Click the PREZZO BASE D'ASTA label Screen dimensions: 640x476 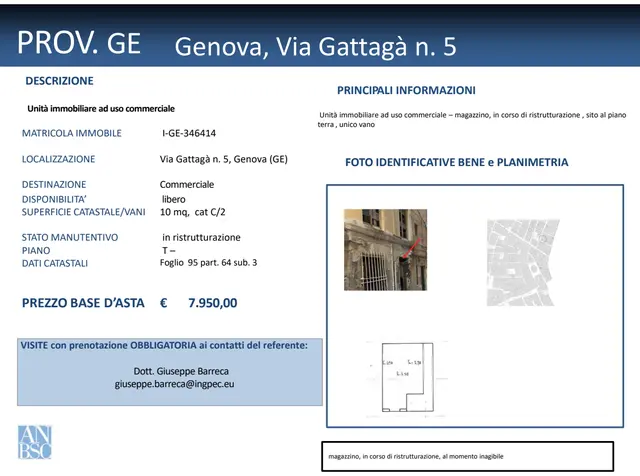point(83,303)
